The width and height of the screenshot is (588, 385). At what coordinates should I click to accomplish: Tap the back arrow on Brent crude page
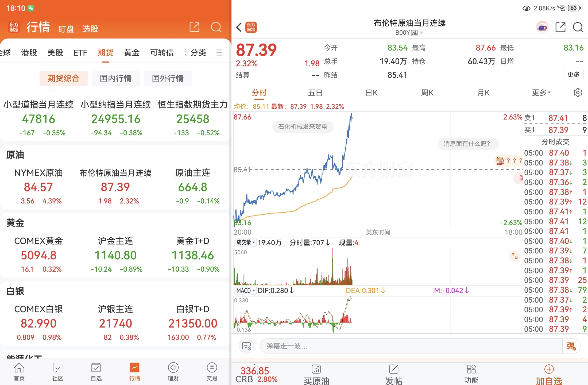(x=239, y=27)
